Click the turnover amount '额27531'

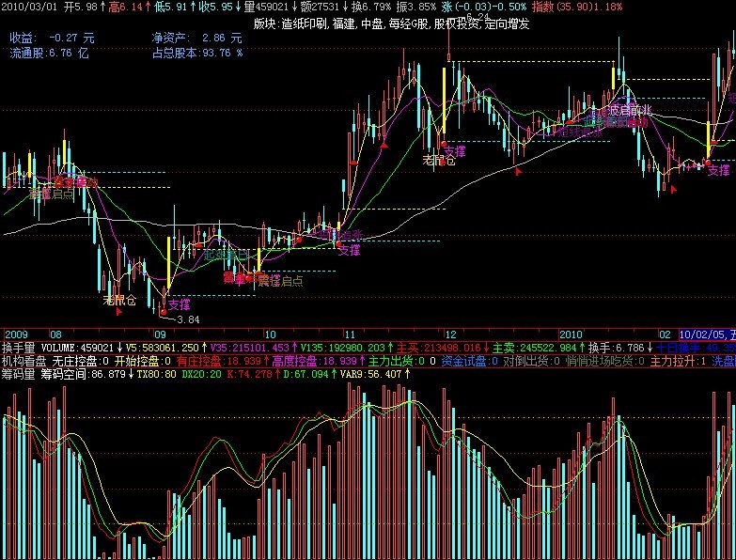coord(322,7)
